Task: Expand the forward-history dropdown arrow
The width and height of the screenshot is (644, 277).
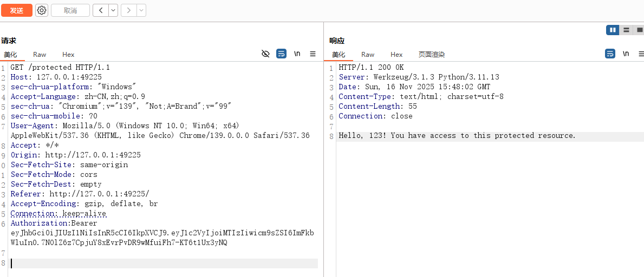Action: coord(141,10)
